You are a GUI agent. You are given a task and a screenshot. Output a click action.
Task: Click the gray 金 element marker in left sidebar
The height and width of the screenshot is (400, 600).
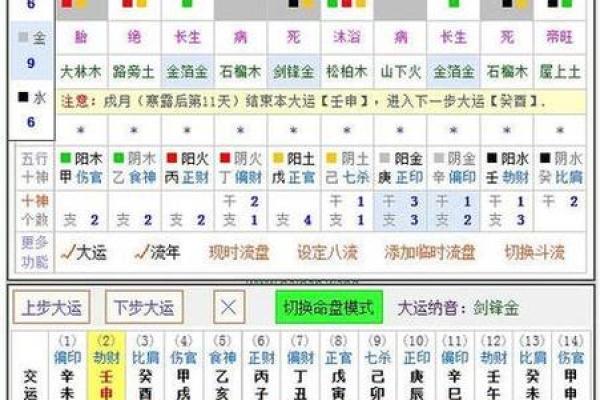(x=23, y=37)
